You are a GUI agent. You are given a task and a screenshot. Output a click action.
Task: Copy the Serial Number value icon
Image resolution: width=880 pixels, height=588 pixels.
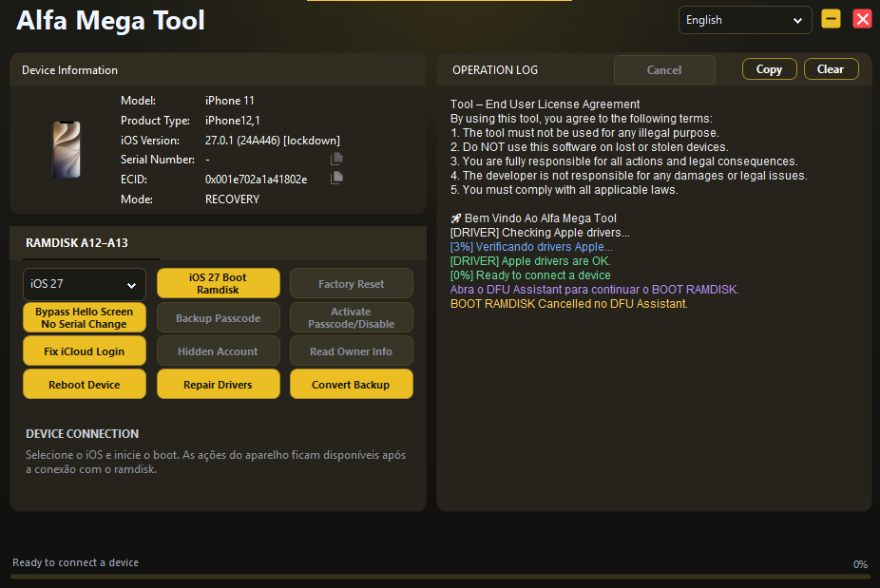(336, 159)
